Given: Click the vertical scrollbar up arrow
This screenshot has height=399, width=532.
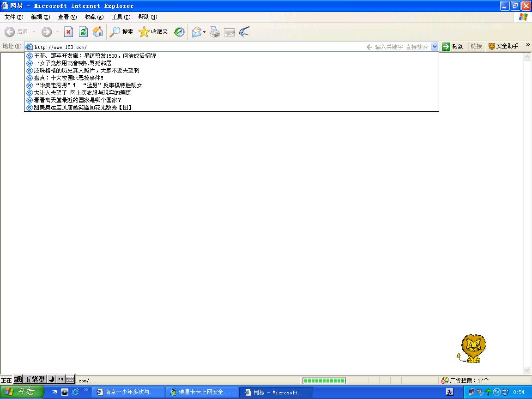Looking at the screenshot, I should click(x=527, y=56).
